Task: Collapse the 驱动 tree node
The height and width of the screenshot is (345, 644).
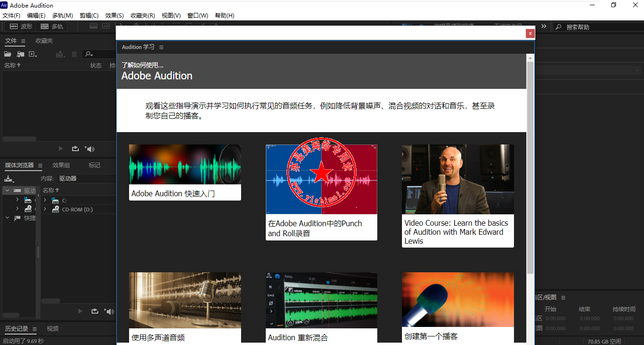Action: (7, 191)
